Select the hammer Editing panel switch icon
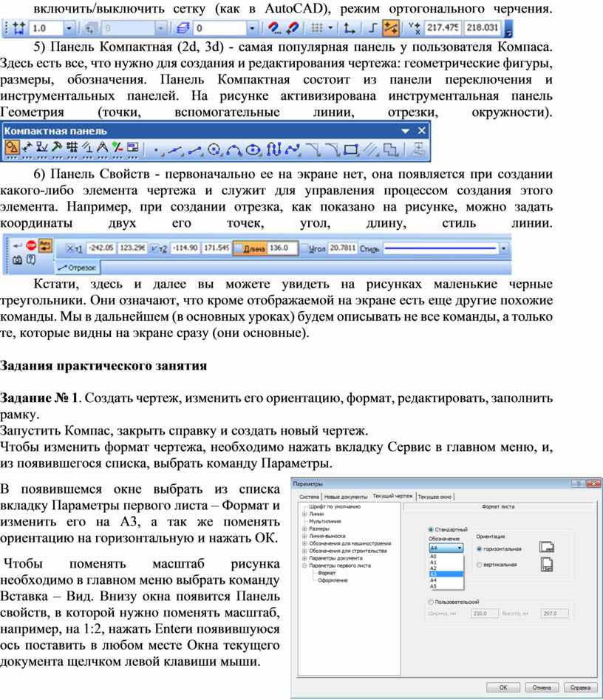The image size is (603, 700). pyautogui.click(x=57, y=147)
